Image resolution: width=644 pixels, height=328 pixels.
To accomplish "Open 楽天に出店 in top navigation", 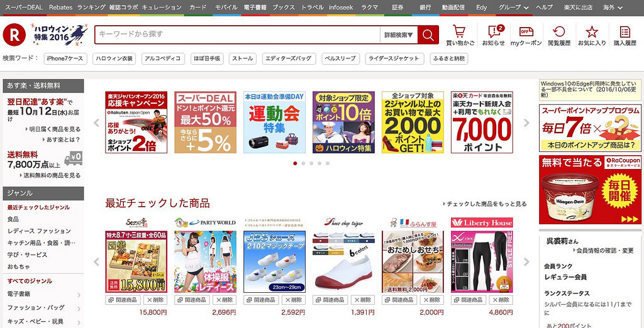I will point(578,8).
